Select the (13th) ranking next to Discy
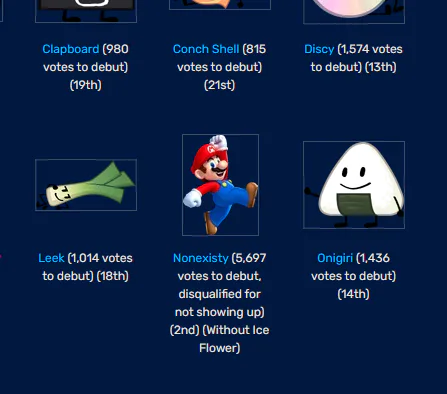Screen dimensions: 447x394 click(x=381, y=67)
